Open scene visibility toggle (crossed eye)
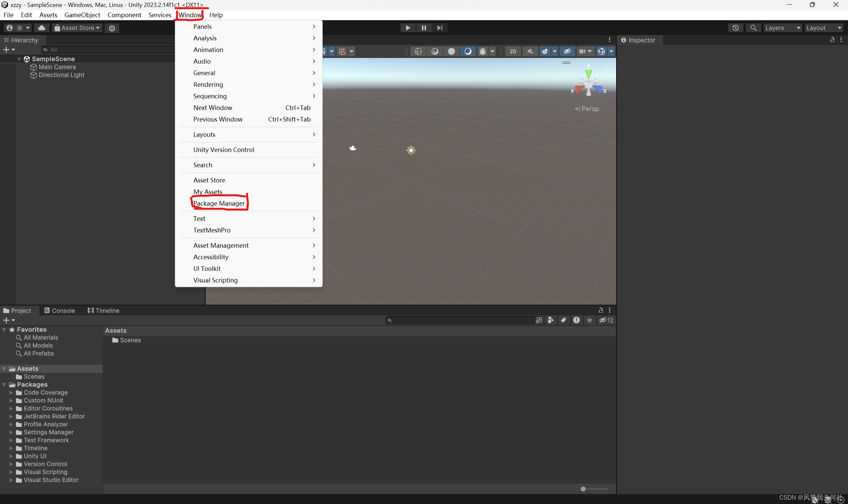Screen dimensions: 848x504 (567, 51)
